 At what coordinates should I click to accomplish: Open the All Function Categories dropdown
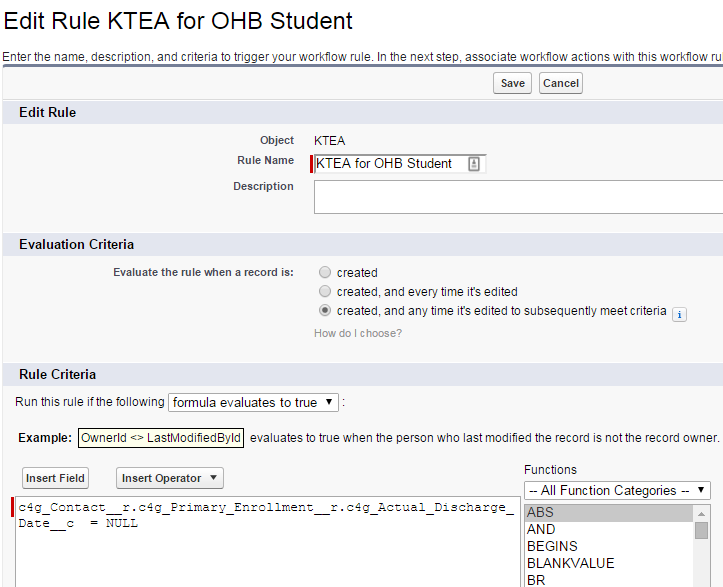pyautogui.click(x=617, y=490)
